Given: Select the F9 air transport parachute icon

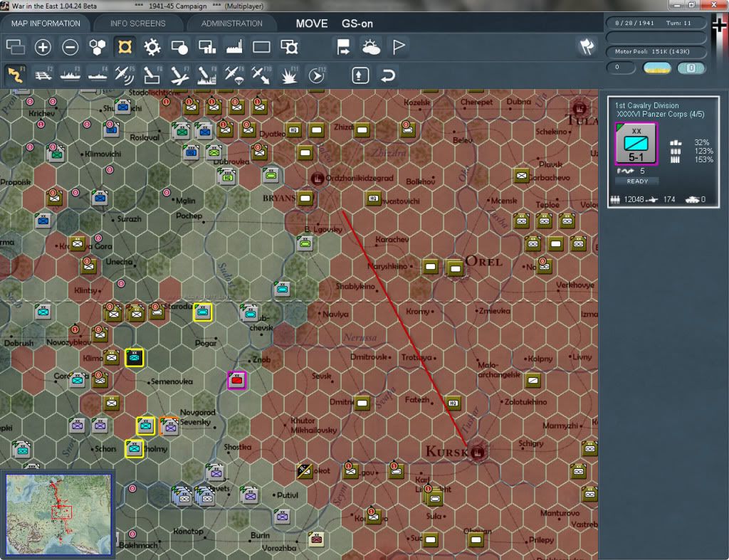Looking at the screenshot, I should pyautogui.click(x=234, y=75).
